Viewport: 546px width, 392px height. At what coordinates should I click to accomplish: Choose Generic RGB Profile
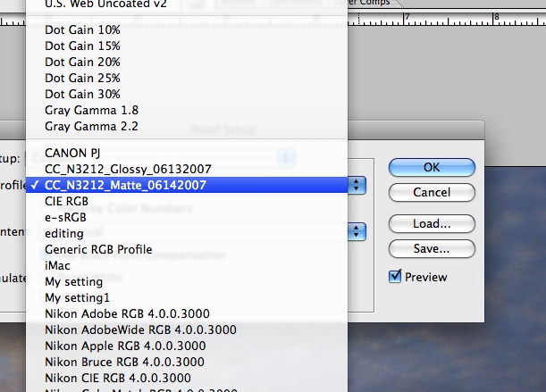click(x=187, y=249)
